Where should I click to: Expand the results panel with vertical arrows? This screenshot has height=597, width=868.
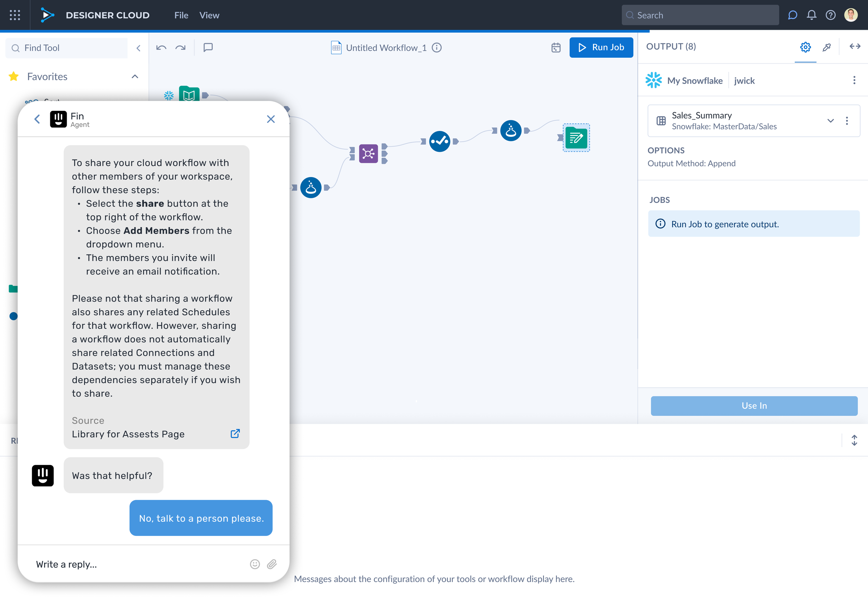(854, 440)
